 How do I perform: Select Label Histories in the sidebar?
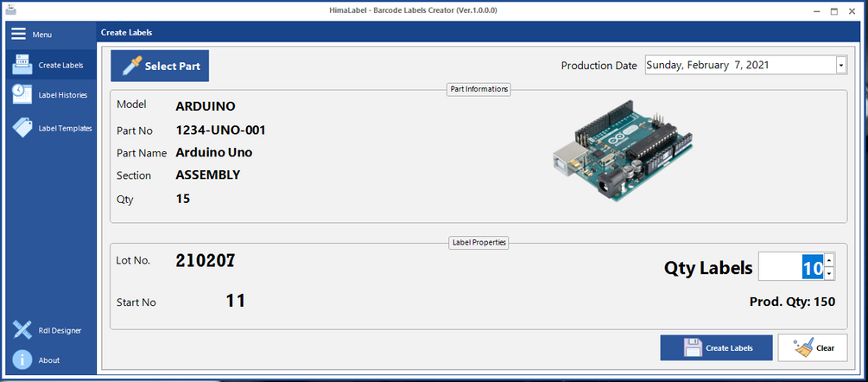[x=51, y=95]
